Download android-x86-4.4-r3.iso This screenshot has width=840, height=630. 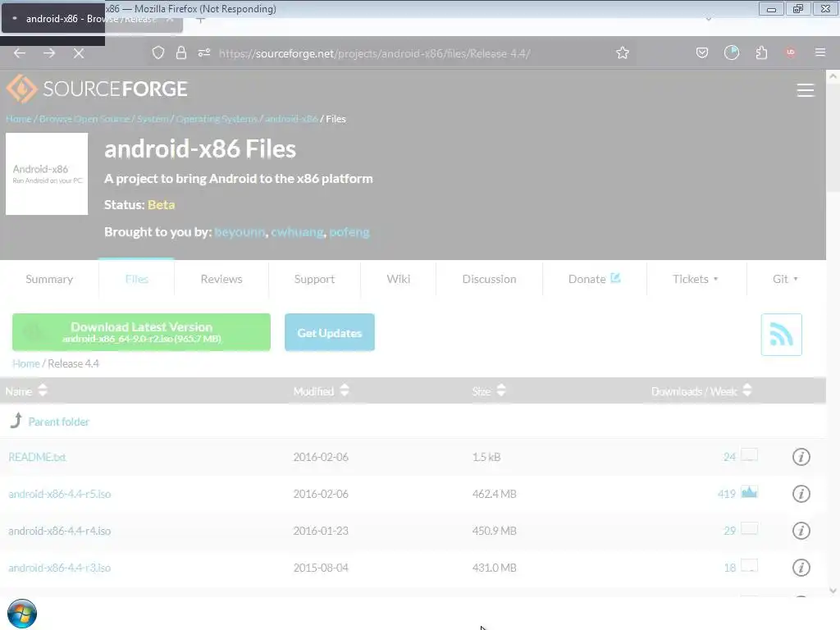pyautogui.click(x=59, y=568)
